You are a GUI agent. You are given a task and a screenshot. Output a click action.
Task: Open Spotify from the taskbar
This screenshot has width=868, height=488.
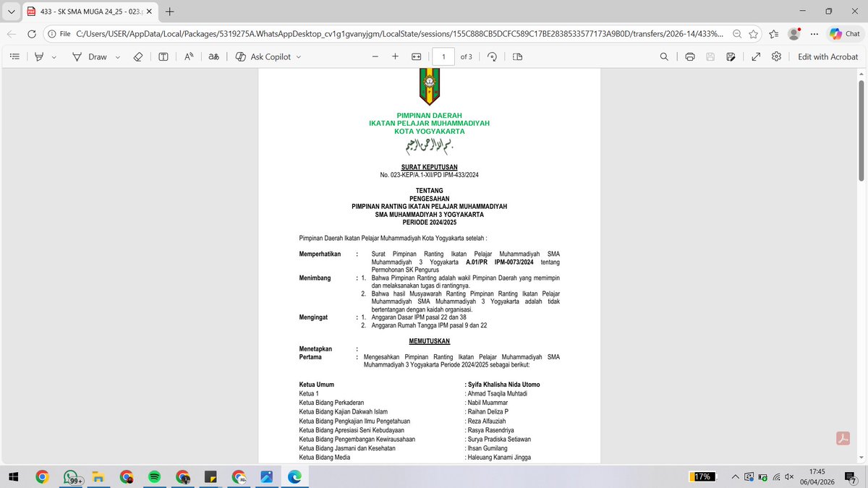click(x=155, y=477)
